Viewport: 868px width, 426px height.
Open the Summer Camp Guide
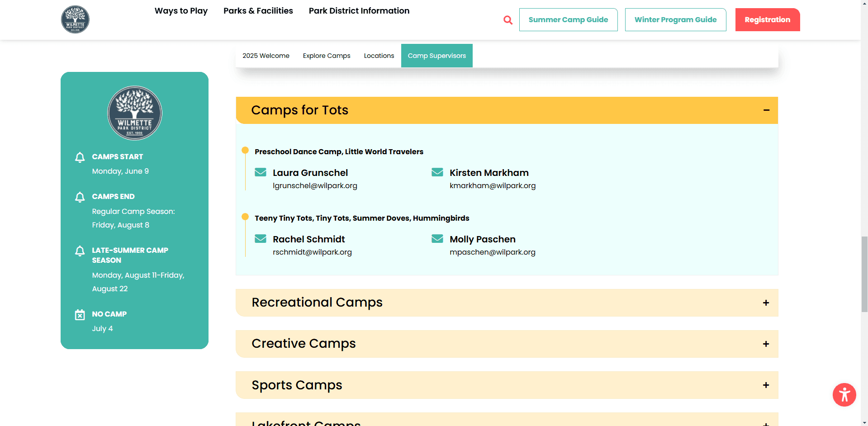[568, 20]
